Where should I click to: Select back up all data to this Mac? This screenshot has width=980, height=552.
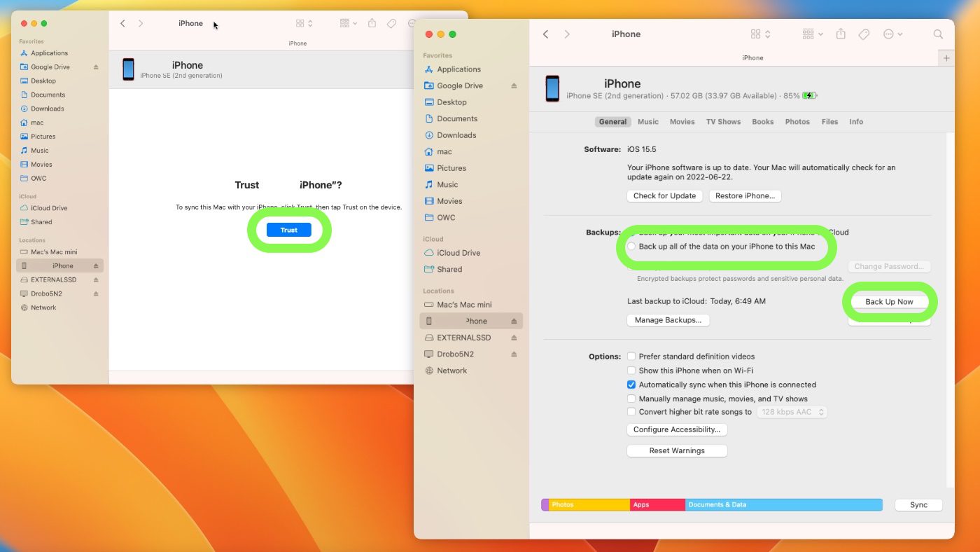(x=631, y=247)
